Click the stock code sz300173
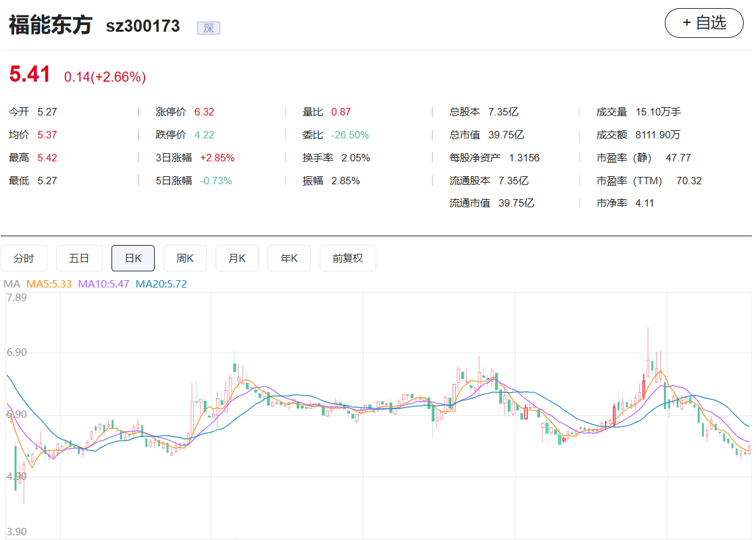The height and width of the screenshot is (540, 756). pos(143,26)
